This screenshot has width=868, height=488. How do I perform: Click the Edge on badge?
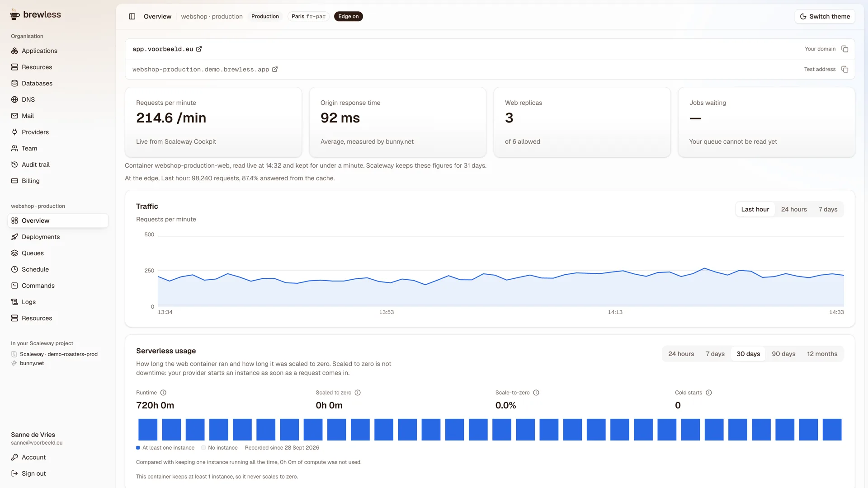coord(349,16)
